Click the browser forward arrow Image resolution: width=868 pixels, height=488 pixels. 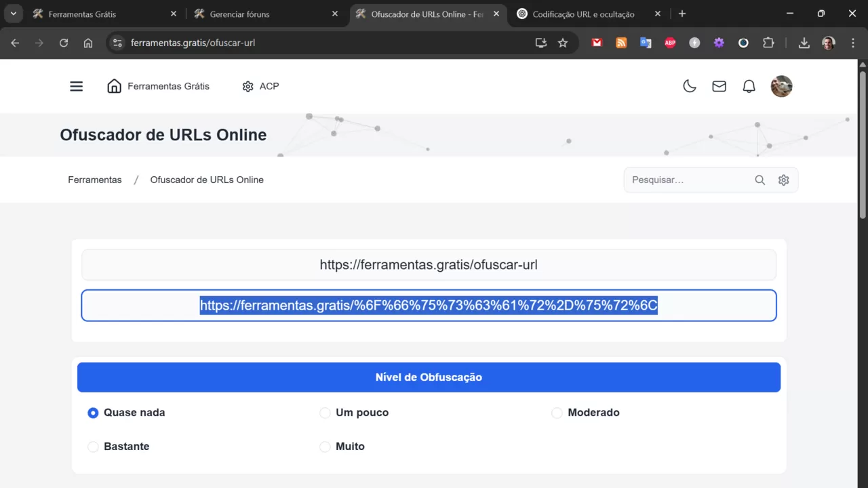coord(39,43)
